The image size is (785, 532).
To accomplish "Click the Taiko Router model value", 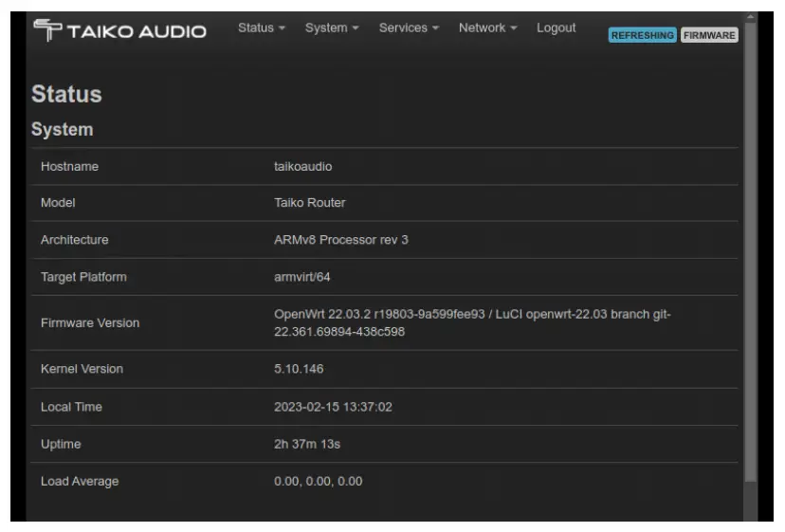I will [x=309, y=203].
